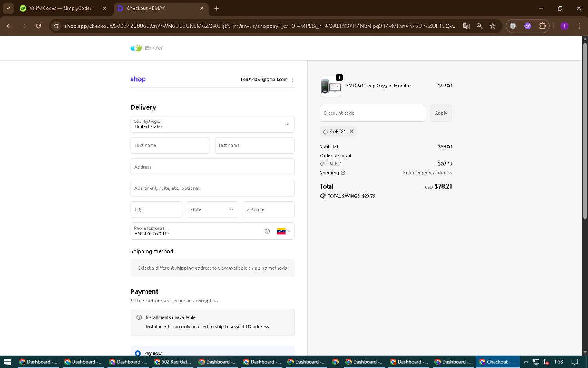This screenshot has width=588, height=368.
Task: Open the Chrome profile avatar
Action: (x=564, y=26)
